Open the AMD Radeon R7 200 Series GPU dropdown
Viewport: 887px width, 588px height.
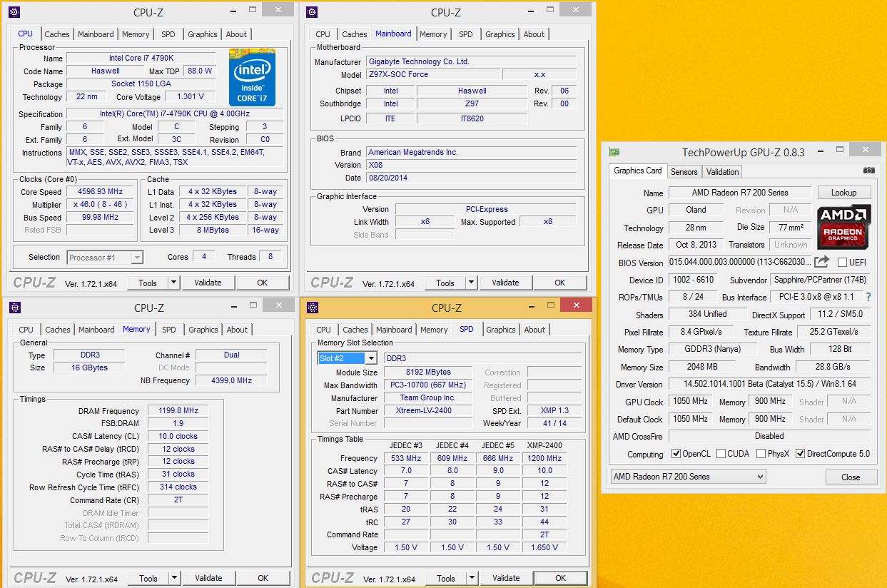tap(760, 477)
